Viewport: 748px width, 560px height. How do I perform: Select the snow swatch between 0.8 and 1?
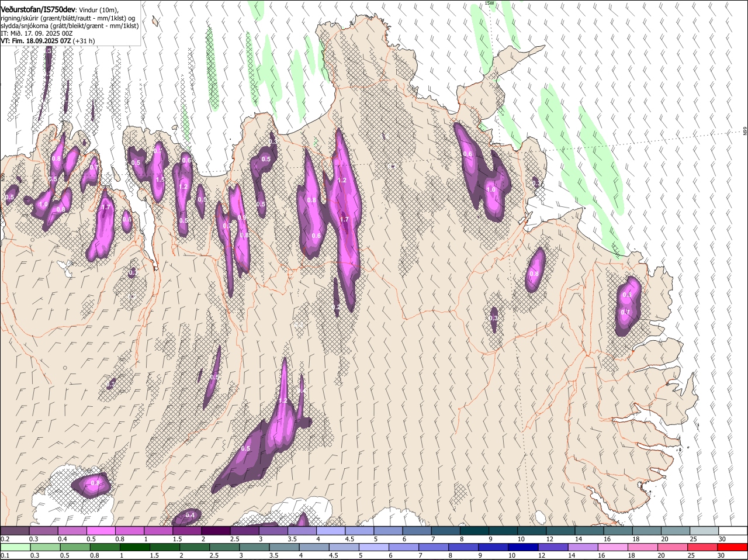pos(130,530)
